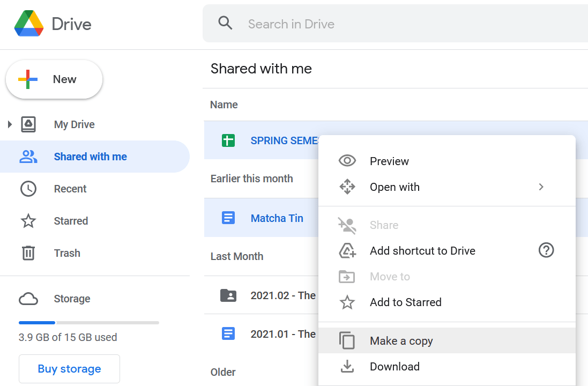Click the My Drive folder icon
Image resolution: width=588 pixels, height=386 pixels.
(x=28, y=124)
